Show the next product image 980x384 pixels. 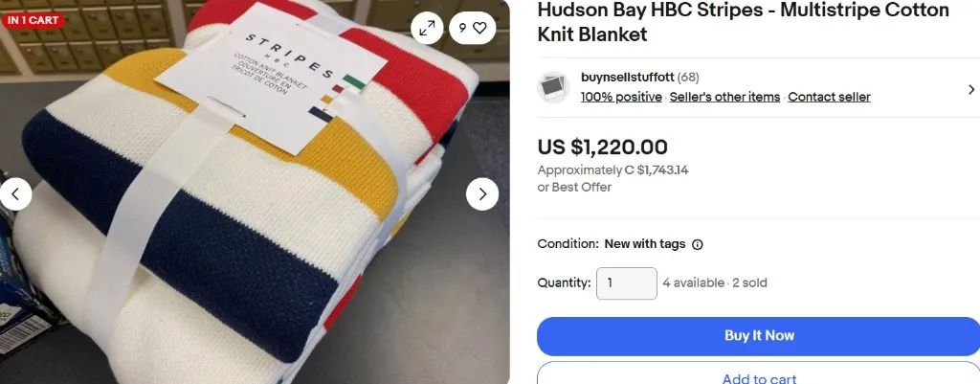pyautogui.click(x=482, y=193)
